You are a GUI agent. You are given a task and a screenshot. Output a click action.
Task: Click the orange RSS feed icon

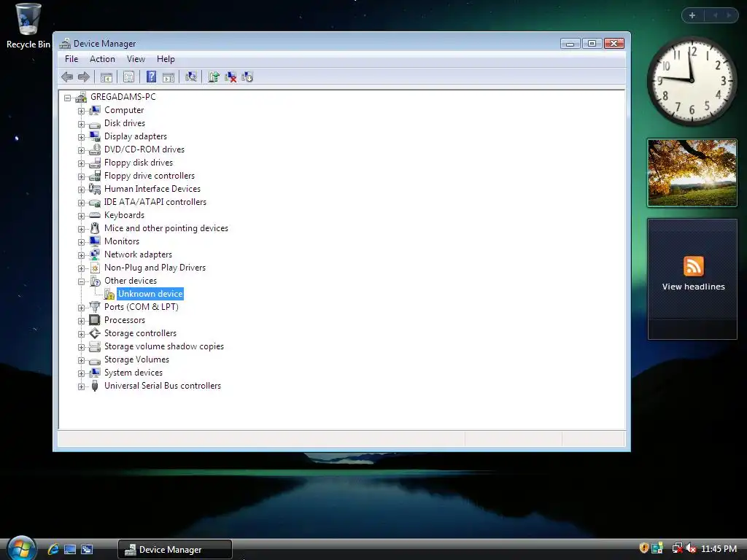click(693, 266)
